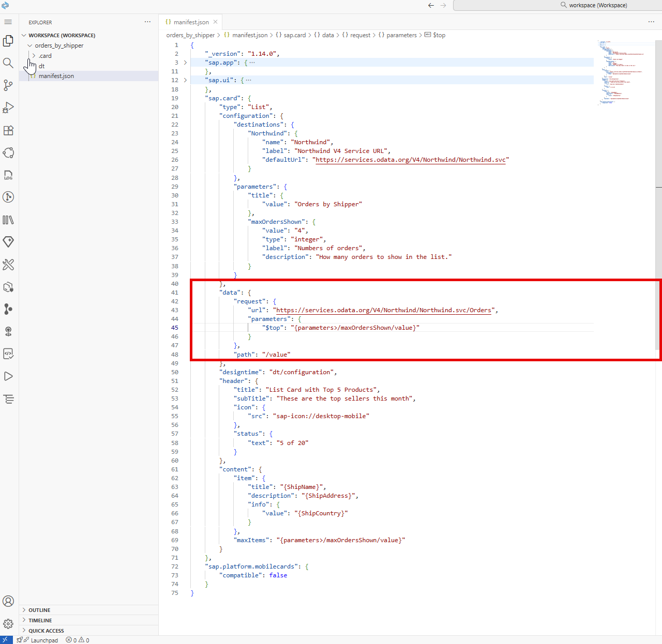Click the diamond gem icon
The width and height of the screenshot is (662, 644).
[8, 242]
